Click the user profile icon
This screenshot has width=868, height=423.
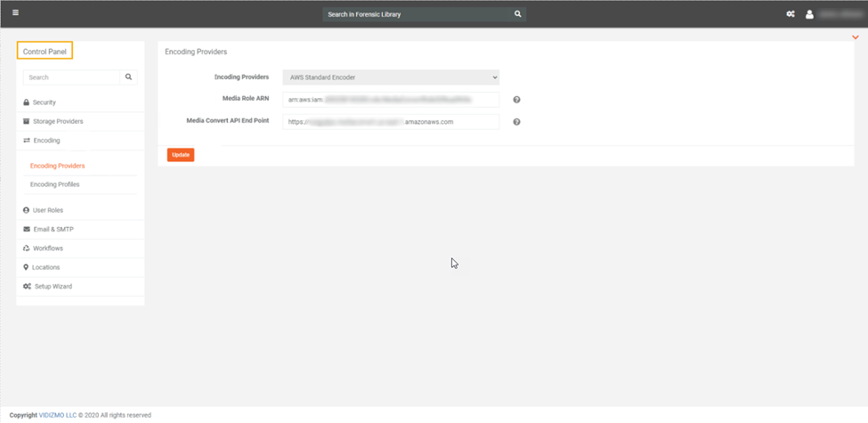[x=809, y=14]
